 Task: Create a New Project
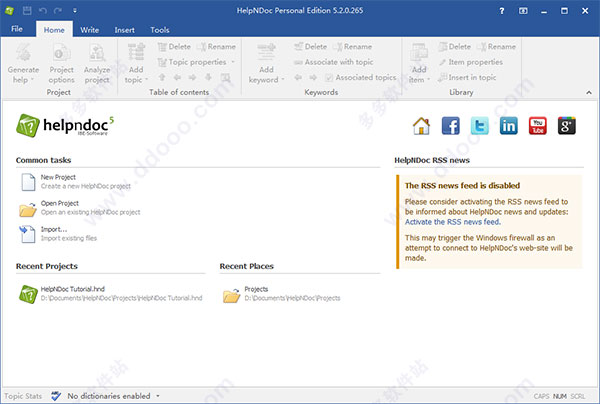[75, 182]
